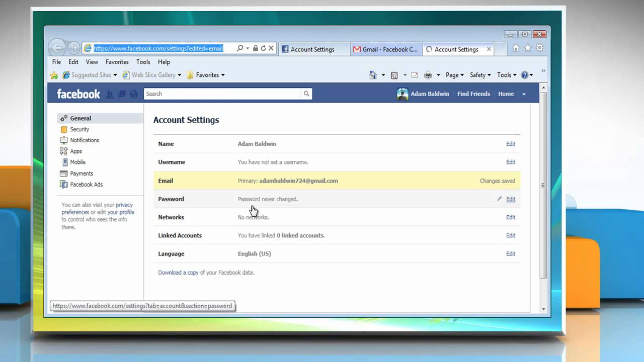Expand Facebook account menu arrow next to Home

[524, 94]
